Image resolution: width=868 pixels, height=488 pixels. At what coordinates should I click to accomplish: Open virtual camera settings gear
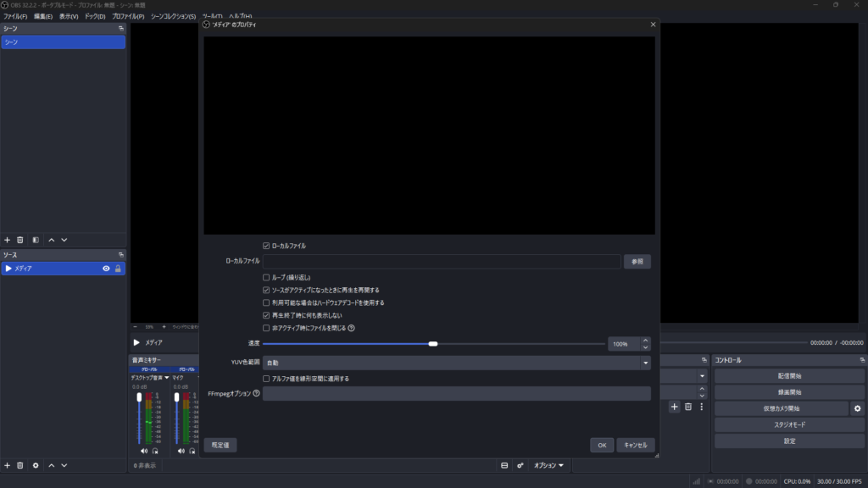pyautogui.click(x=858, y=408)
